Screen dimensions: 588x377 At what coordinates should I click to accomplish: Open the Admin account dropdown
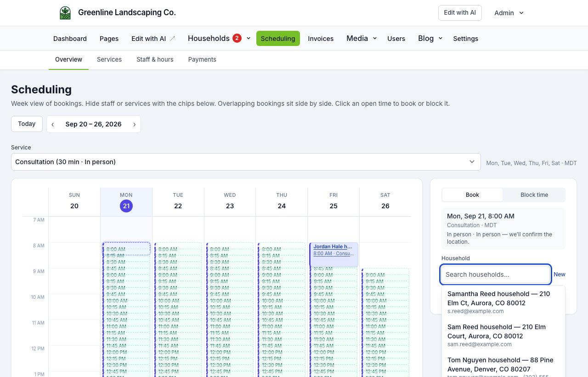tap(509, 13)
